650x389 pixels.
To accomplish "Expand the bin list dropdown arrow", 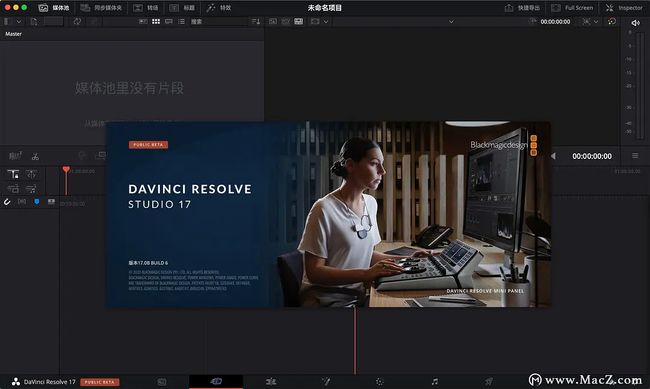I will pyautogui.click(x=19, y=22).
